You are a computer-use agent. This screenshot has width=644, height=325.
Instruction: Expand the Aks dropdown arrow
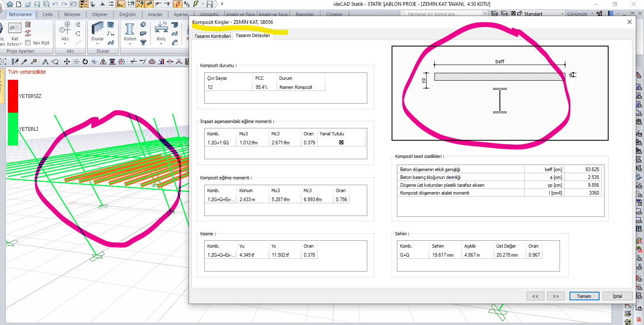[65, 44]
